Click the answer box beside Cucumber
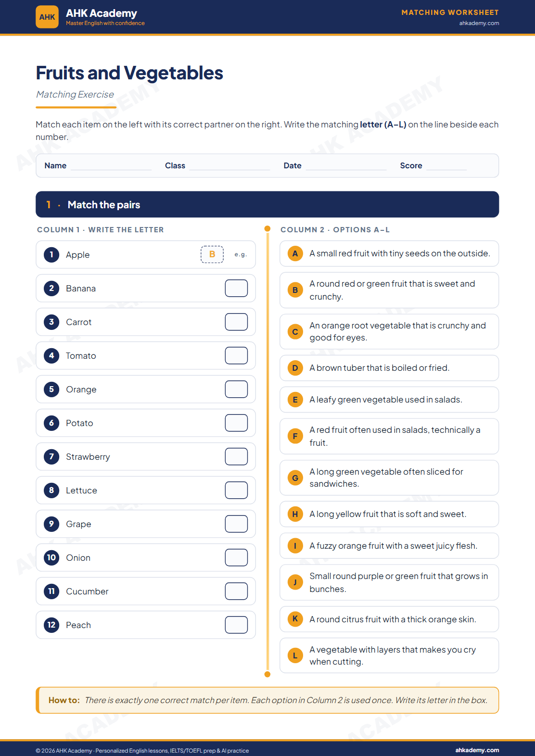This screenshot has width=535, height=756. pos(236,591)
